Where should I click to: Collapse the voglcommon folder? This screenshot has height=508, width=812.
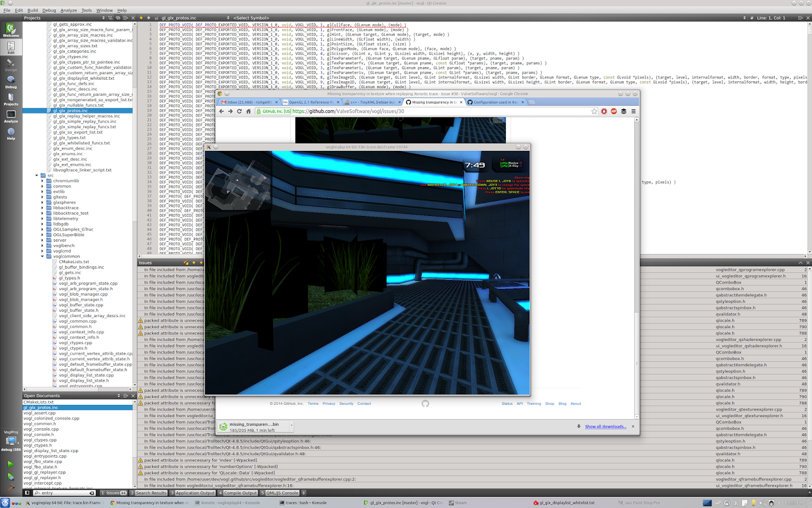[x=43, y=257]
